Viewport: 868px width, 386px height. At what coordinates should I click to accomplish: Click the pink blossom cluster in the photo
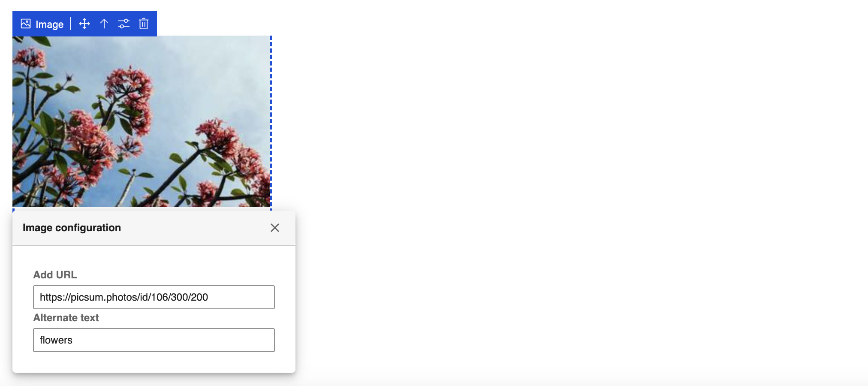129,90
